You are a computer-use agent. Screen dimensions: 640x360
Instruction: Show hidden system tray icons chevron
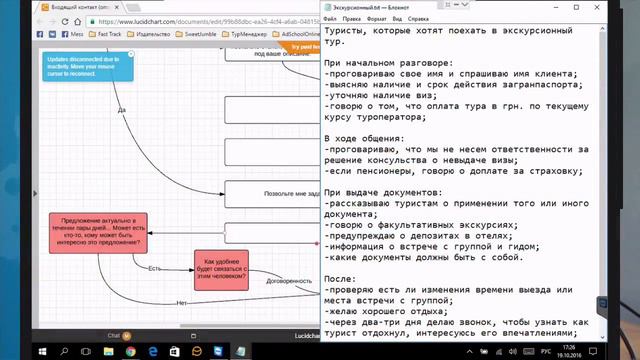[469, 351]
